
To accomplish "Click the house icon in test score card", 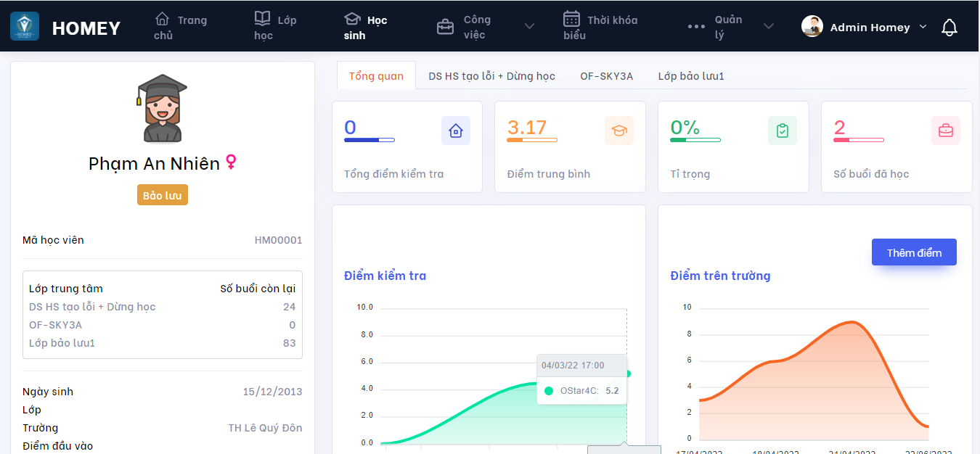I will pyautogui.click(x=455, y=131).
